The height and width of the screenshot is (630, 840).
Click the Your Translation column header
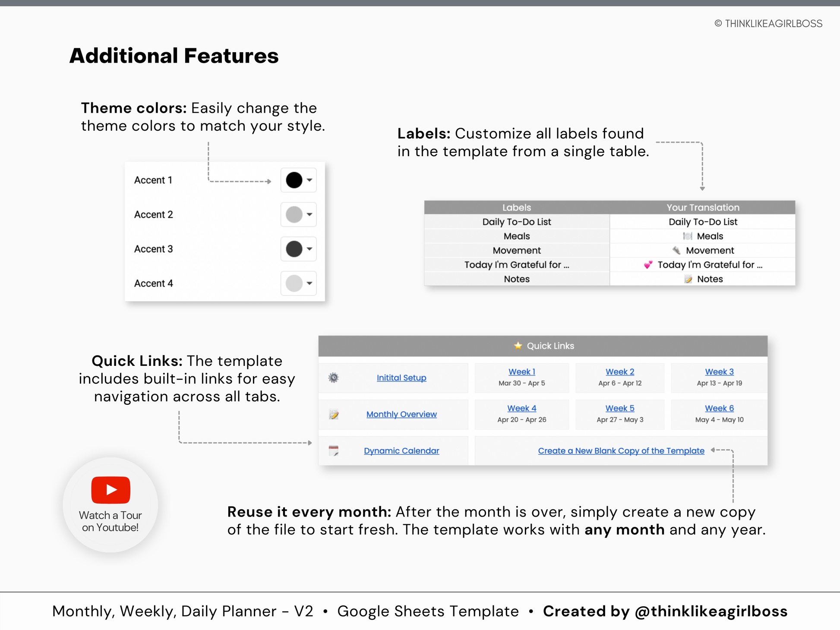pyautogui.click(x=702, y=208)
